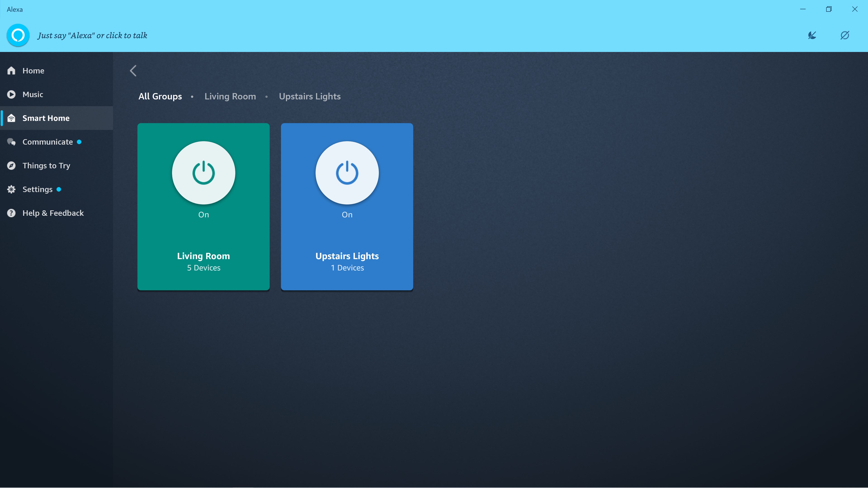
Task: Toggle the Upstairs Lights power button off
Action: [x=347, y=172]
